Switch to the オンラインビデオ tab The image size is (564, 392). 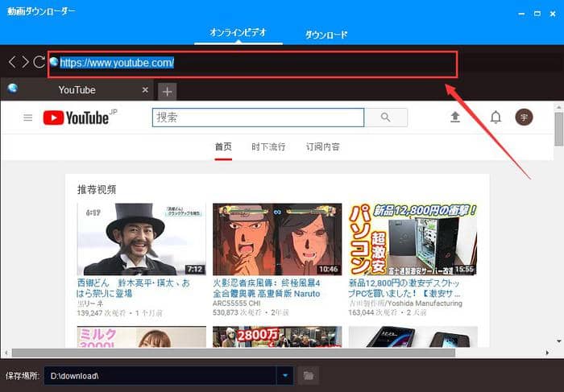238,33
